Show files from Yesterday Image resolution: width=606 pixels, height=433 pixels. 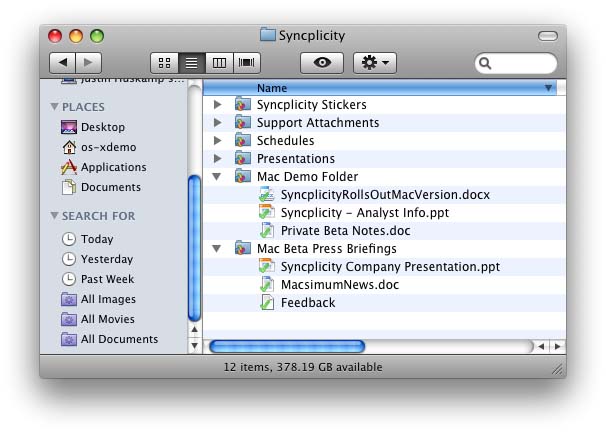coord(97,259)
